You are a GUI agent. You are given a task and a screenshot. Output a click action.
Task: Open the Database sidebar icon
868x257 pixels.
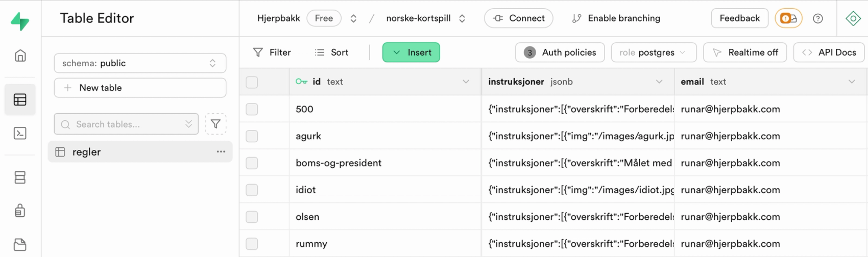point(20,177)
